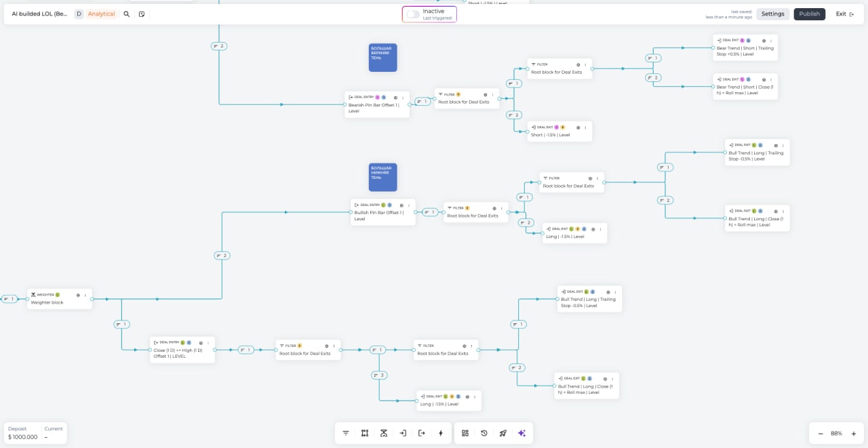
Task: Click the Publish button
Action: point(810,14)
